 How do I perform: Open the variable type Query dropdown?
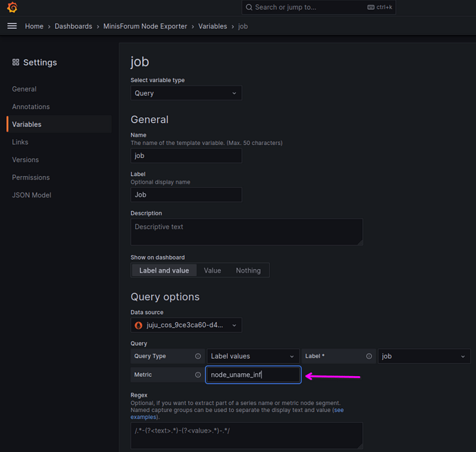pos(186,93)
